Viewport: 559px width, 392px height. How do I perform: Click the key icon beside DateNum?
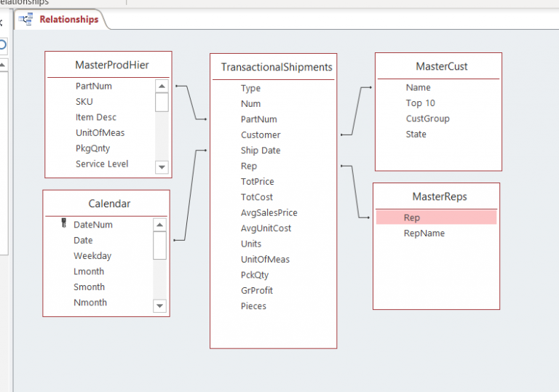click(64, 225)
